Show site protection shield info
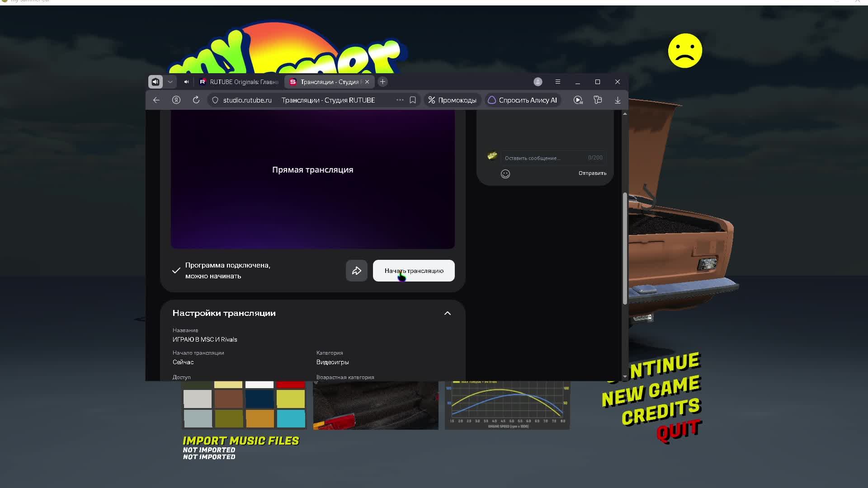868x488 pixels. (215, 100)
